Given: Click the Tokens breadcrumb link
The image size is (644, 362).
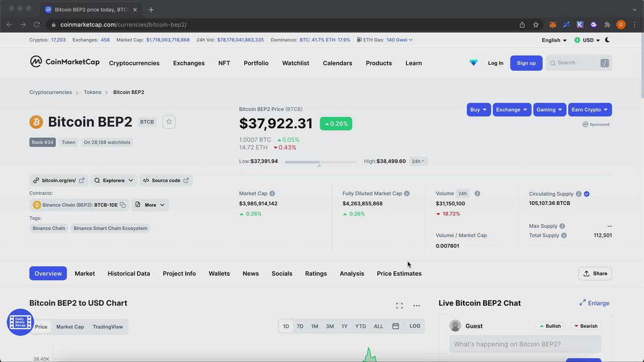Looking at the screenshot, I should (x=92, y=92).
